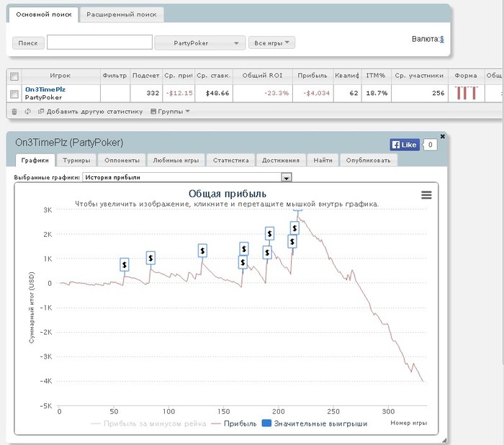The height and width of the screenshot is (445, 504).
Task: Open the Найти tab
Action: (x=323, y=160)
